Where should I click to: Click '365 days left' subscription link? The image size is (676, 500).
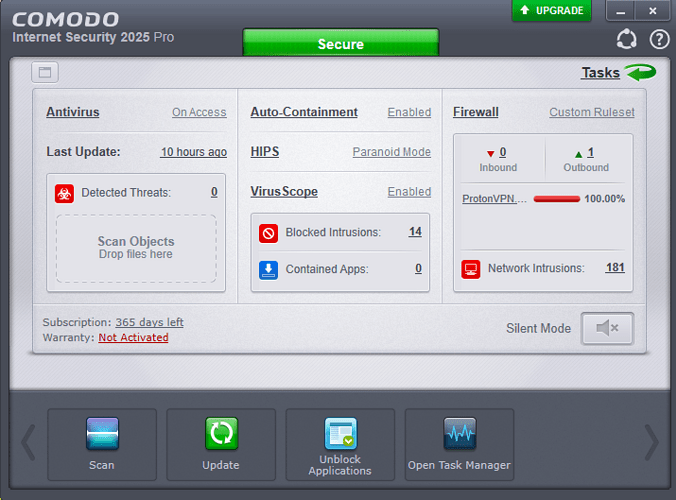click(149, 322)
